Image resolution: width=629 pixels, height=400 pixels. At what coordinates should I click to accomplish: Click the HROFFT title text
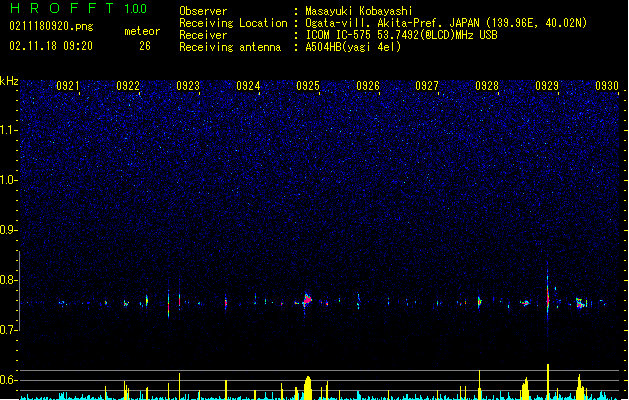click(x=62, y=8)
